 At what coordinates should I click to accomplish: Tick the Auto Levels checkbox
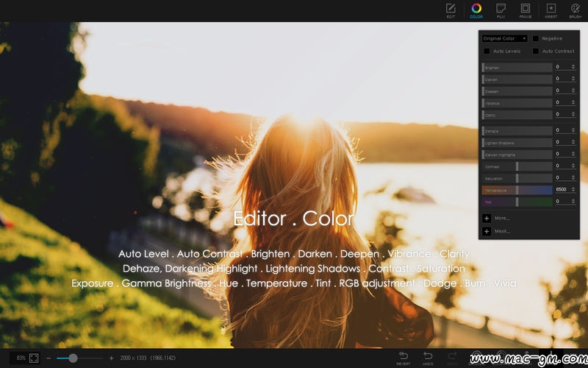pyautogui.click(x=487, y=51)
